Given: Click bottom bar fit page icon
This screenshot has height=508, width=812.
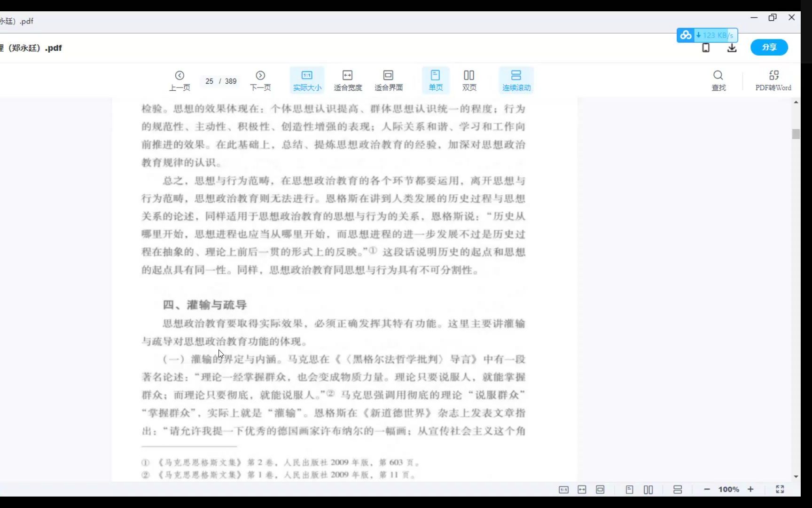Looking at the screenshot, I should pos(600,490).
